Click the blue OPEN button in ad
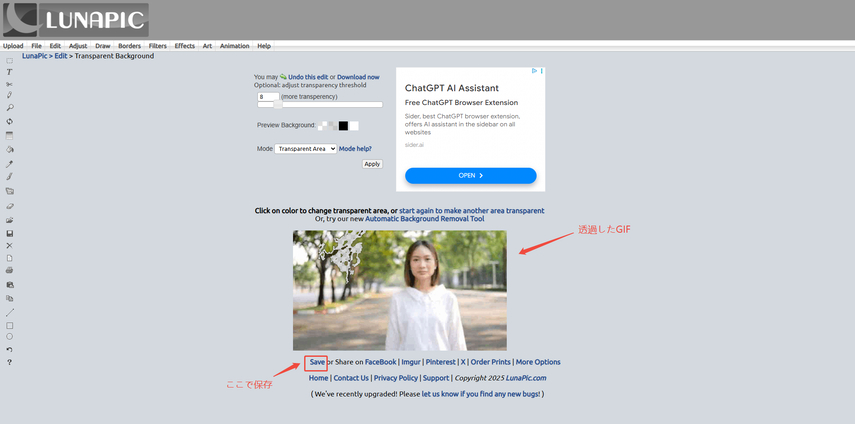 point(471,175)
